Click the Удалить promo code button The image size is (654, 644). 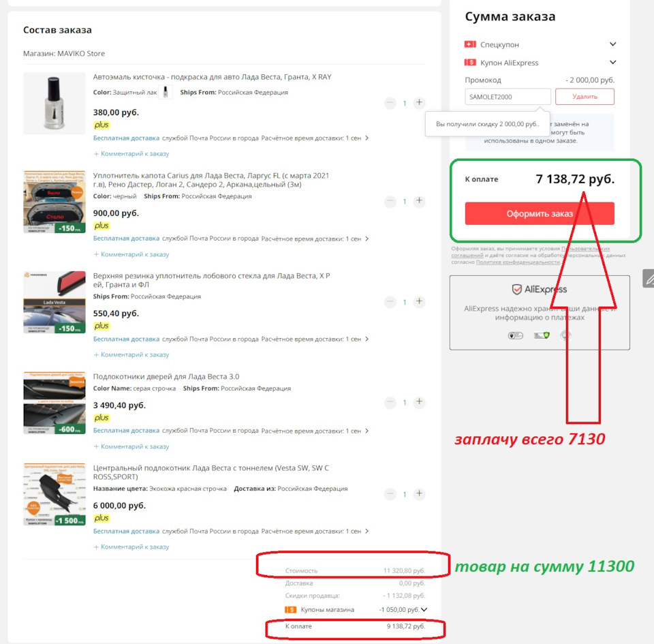(x=585, y=97)
